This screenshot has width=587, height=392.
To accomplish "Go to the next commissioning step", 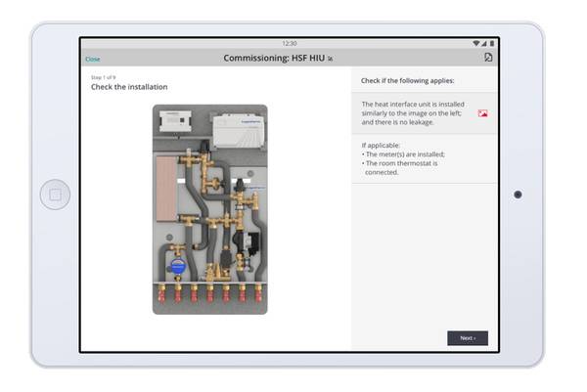I will point(467,338).
